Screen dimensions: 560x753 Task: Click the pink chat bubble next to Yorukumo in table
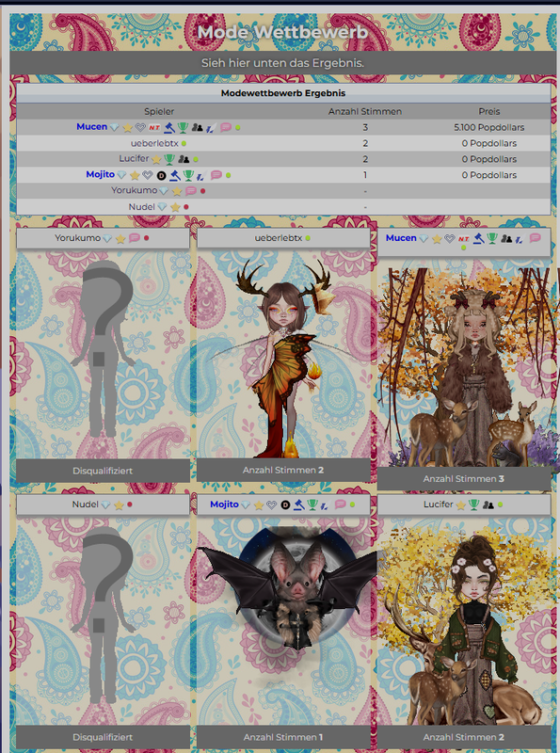pos(191,191)
